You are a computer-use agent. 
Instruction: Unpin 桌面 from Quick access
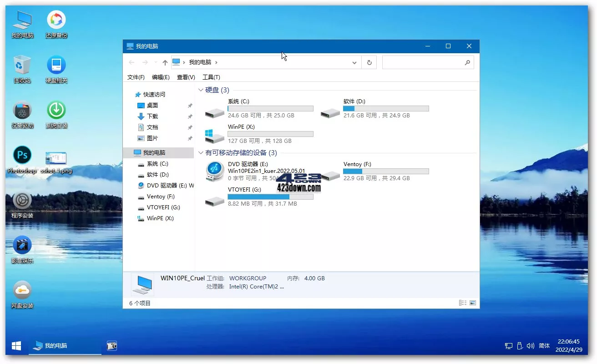pos(190,105)
